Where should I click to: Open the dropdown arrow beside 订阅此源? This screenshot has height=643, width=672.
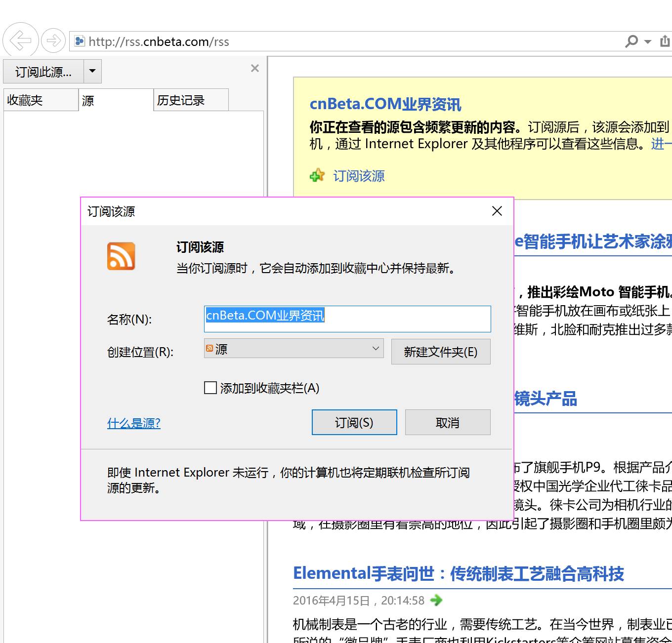[92, 72]
